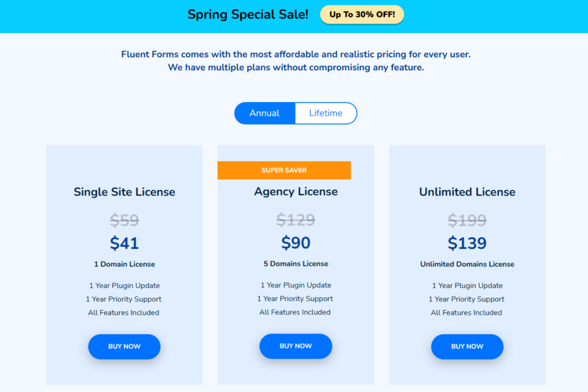Click the crossed-out $59 price
588x392 pixels.
[x=125, y=220]
